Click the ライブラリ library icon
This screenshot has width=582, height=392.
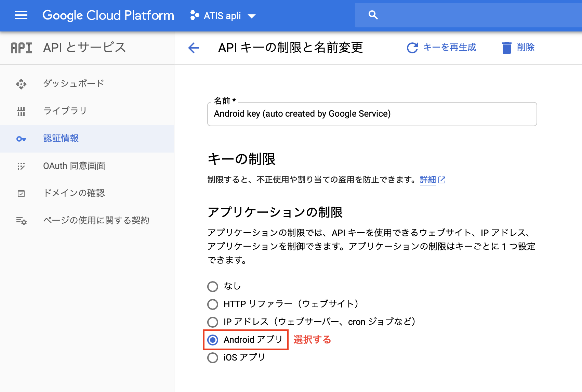pyautogui.click(x=21, y=112)
